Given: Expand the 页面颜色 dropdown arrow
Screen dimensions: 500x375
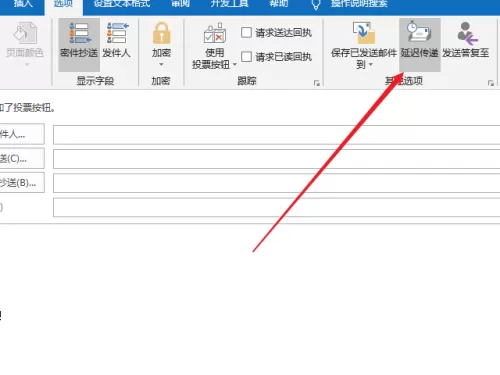Looking at the screenshot, I should point(27,64).
